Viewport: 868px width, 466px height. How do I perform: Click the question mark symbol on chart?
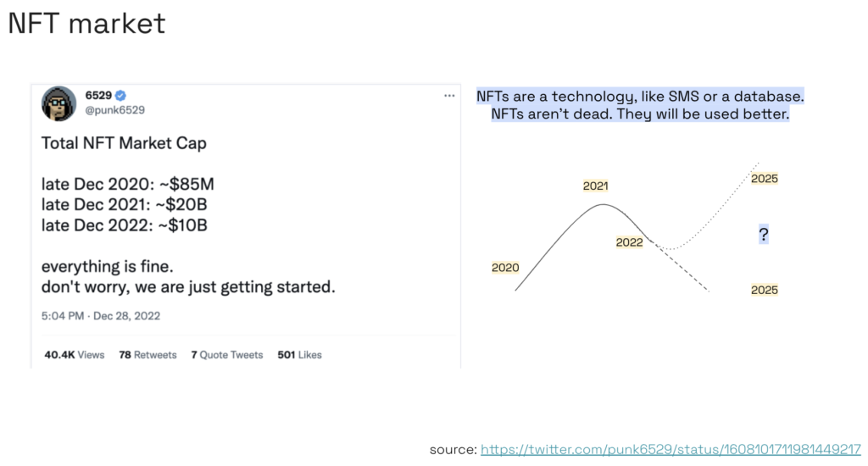764,234
